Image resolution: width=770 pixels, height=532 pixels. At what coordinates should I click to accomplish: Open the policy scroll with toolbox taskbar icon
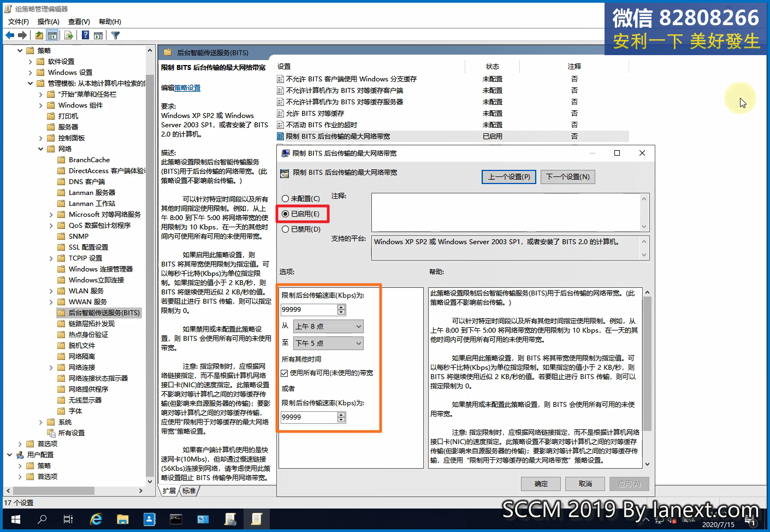pos(230,519)
